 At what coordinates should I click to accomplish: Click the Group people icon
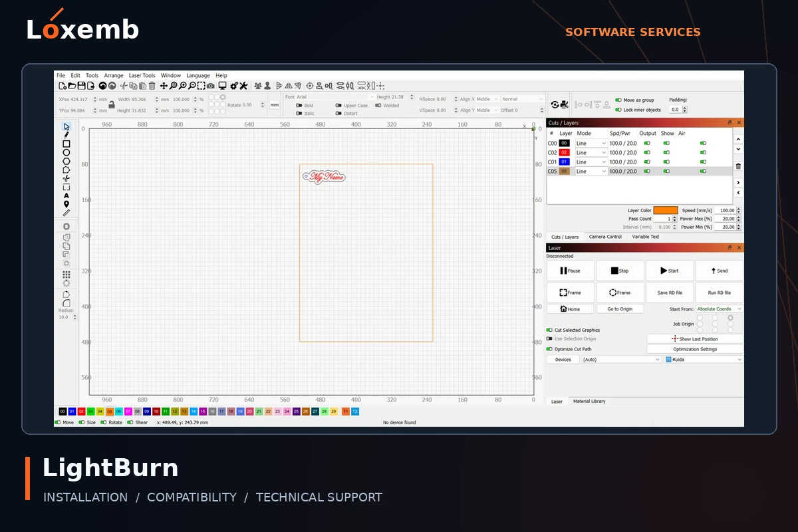[258, 86]
